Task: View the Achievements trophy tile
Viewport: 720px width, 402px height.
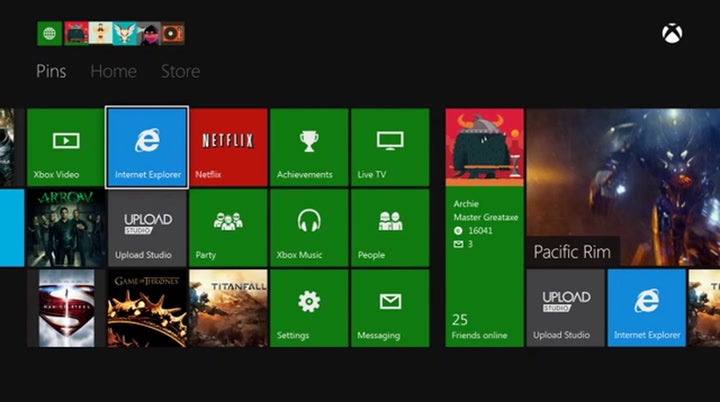Action: click(309, 147)
